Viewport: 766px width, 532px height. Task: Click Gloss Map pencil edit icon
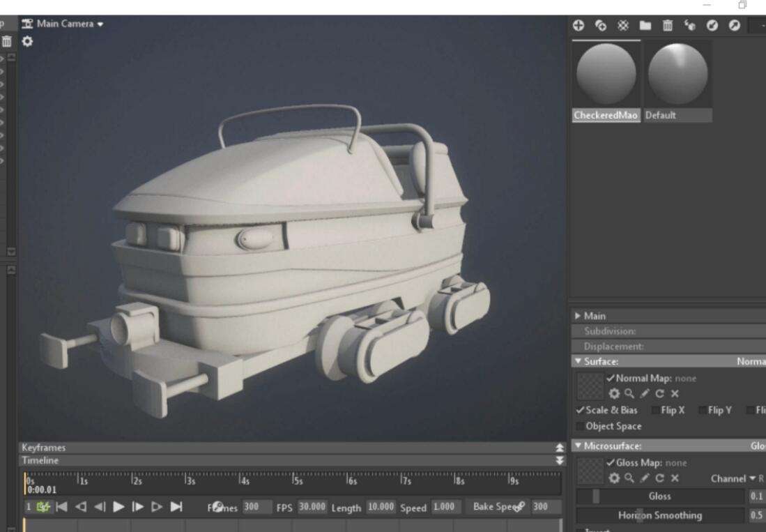(645, 478)
